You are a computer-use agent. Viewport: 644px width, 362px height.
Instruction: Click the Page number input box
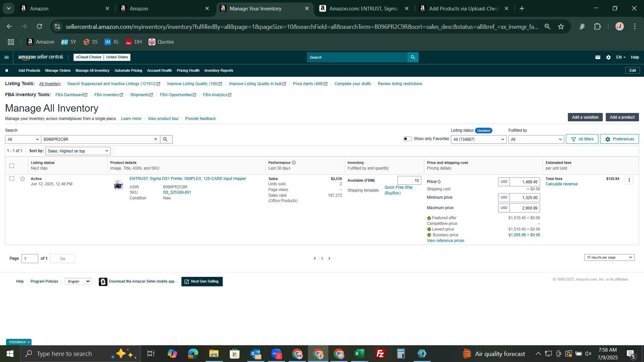tap(30, 259)
